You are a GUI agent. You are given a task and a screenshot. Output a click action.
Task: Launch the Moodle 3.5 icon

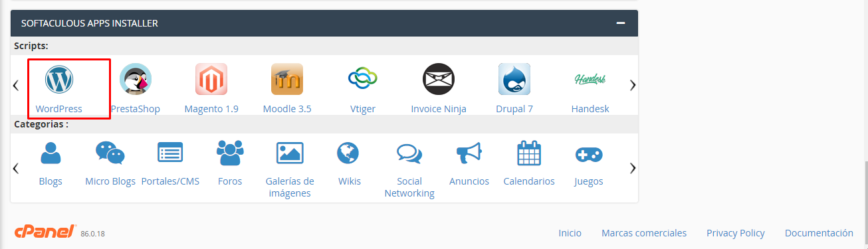(287, 80)
